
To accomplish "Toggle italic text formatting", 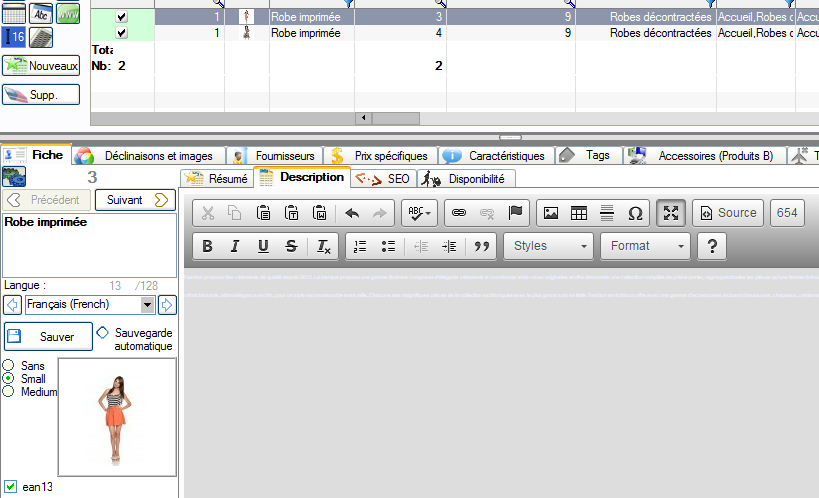I will [235, 246].
